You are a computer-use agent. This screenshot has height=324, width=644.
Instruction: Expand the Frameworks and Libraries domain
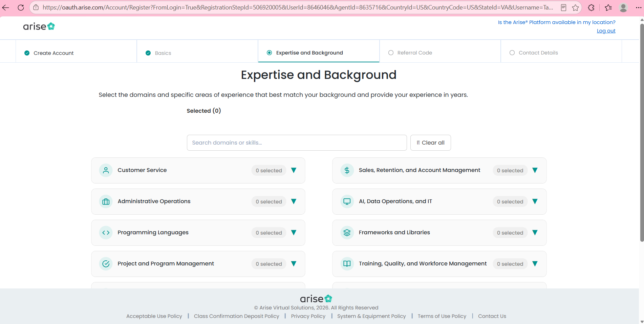tap(535, 233)
